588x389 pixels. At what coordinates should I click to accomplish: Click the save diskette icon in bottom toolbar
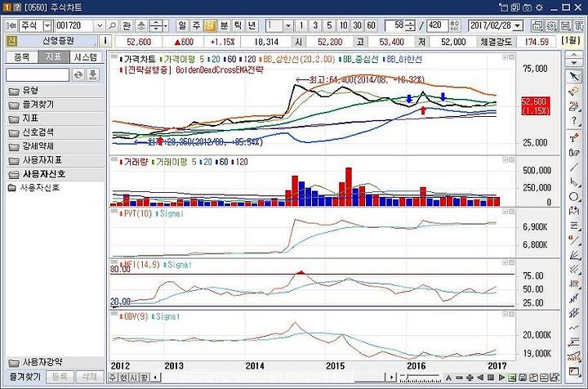tap(523, 378)
